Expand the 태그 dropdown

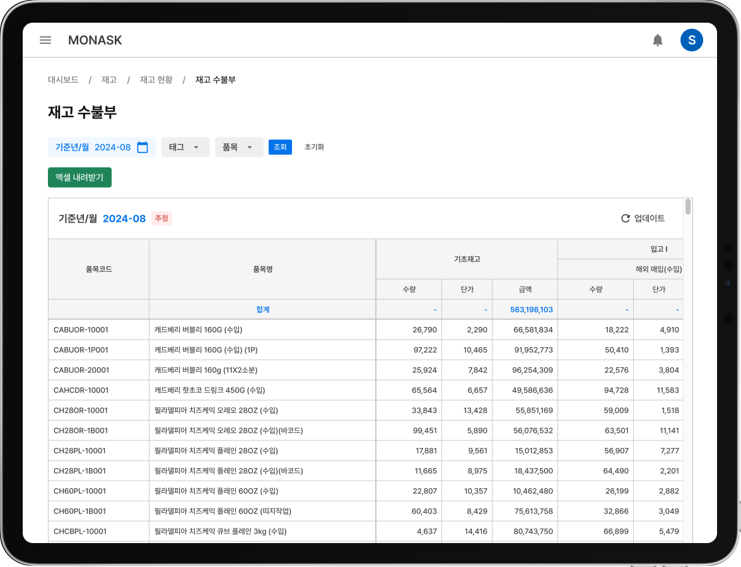(x=185, y=147)
